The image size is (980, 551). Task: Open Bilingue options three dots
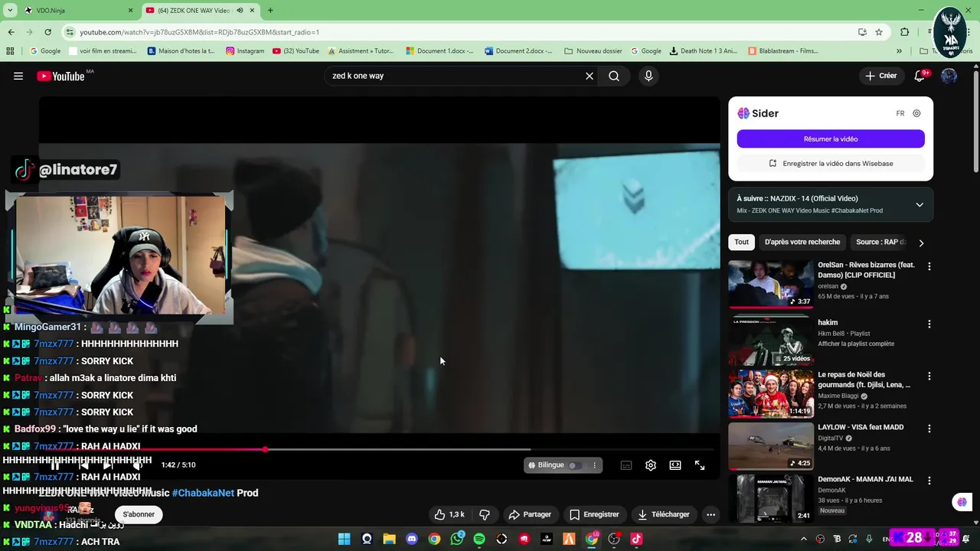click(594, 465)
